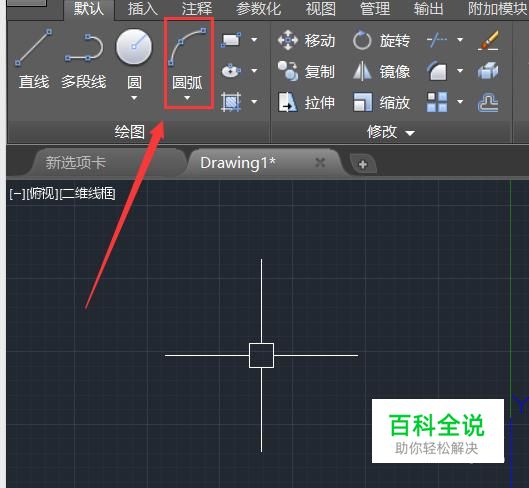
Task: Click the Ellipse draw icon
Action: [231, 71]
